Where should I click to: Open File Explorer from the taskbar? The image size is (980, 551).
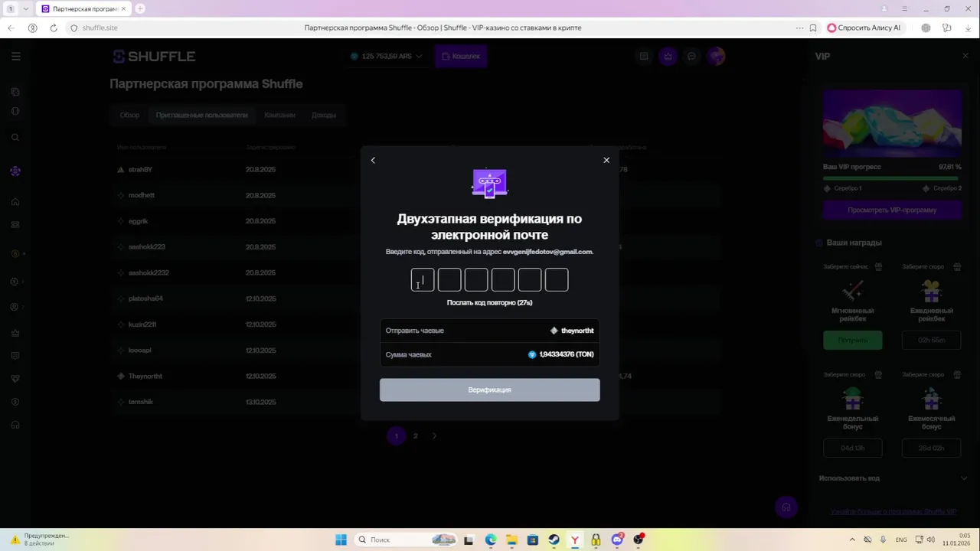pos(511,540)
